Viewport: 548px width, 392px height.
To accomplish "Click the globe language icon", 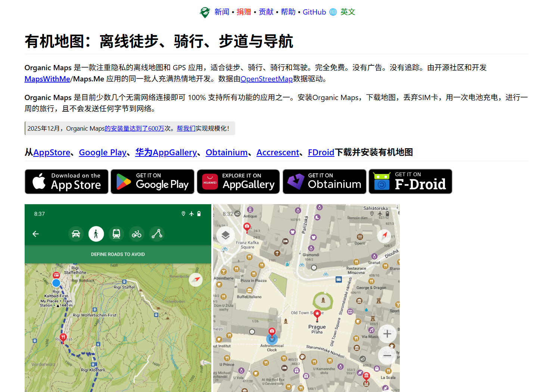I will 333,12.
